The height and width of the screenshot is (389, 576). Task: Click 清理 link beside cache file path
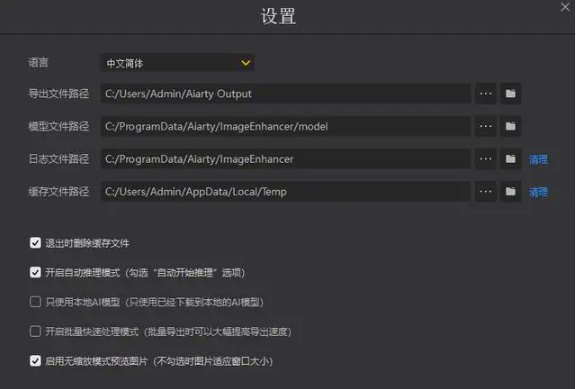point(538,192)
